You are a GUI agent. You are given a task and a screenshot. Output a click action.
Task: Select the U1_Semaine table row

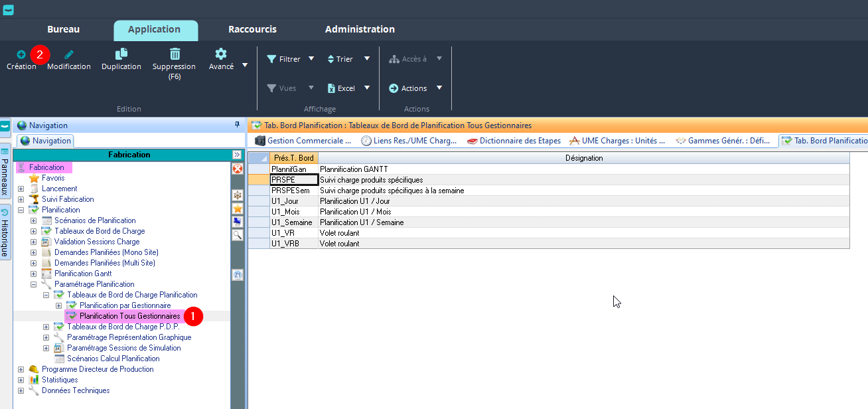(x=291, y=222)
